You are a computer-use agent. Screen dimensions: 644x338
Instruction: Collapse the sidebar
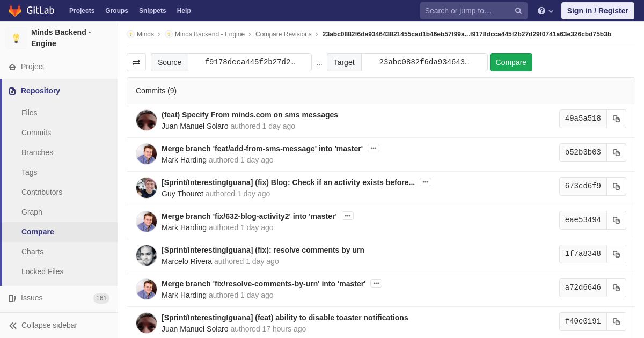[59, 325]
